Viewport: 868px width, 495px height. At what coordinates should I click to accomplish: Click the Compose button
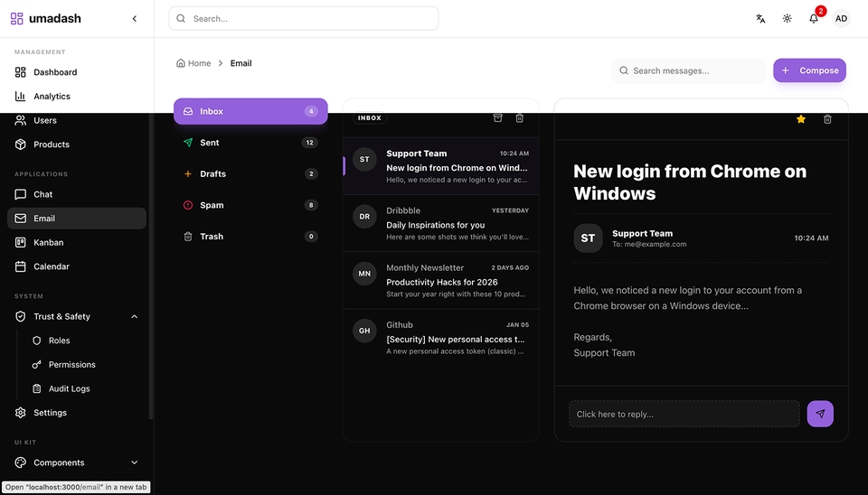809,70
